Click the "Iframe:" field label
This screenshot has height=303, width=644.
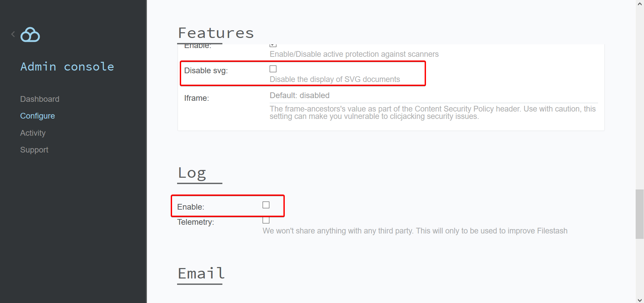point(197,98)
